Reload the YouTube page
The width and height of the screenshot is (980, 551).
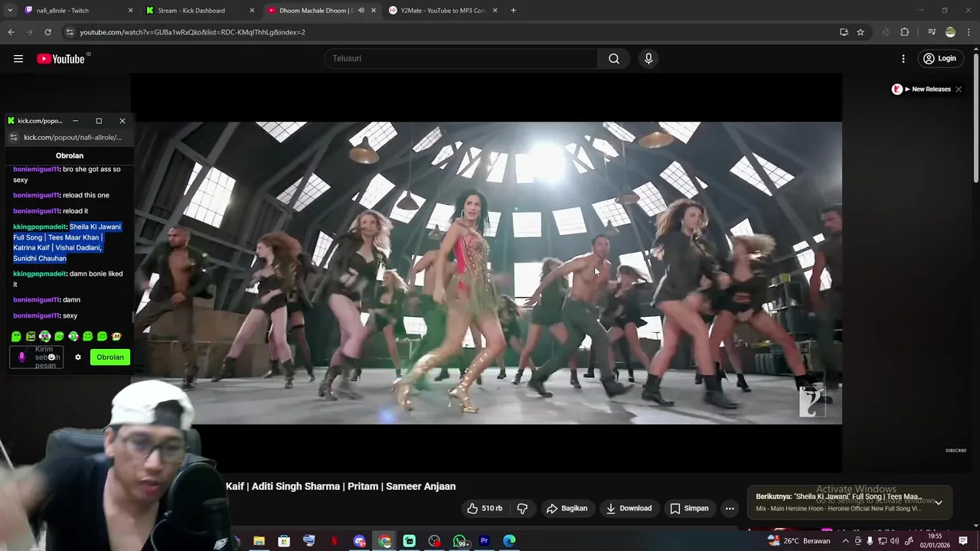47,32
